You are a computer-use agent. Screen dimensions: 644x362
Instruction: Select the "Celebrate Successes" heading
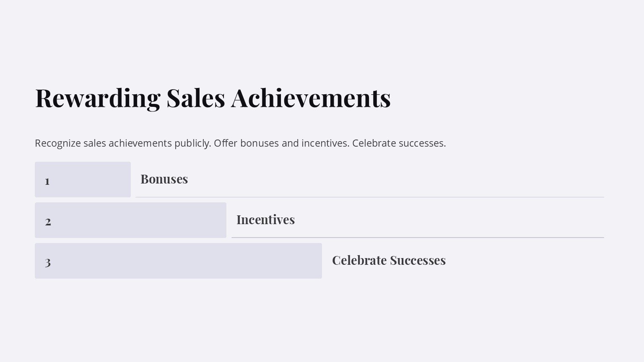389,260
